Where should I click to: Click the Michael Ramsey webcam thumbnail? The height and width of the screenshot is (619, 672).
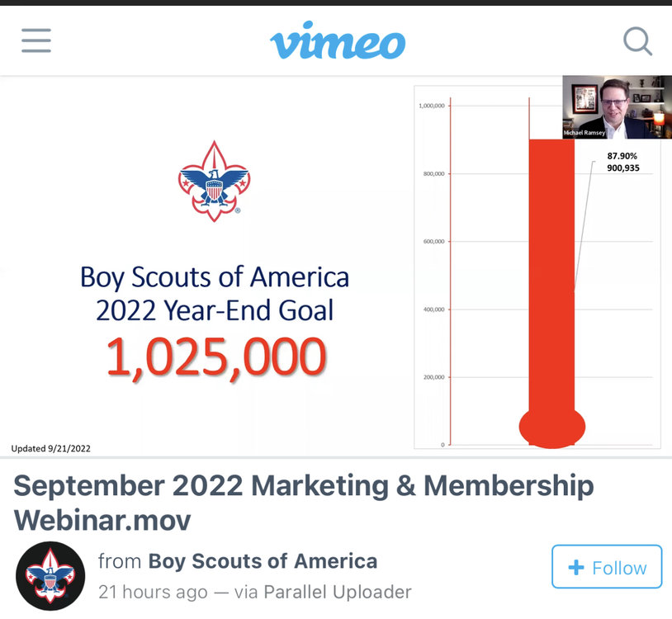(x=618, y=107)
